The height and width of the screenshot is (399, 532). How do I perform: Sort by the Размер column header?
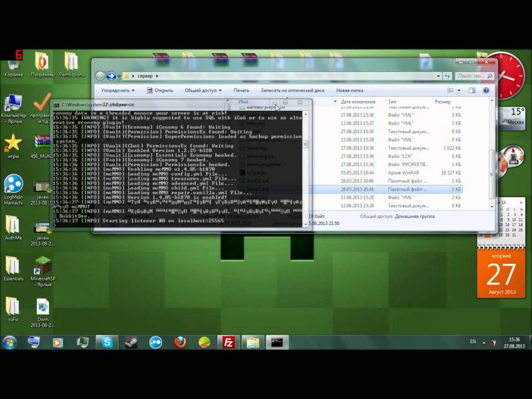pos(443,101)
